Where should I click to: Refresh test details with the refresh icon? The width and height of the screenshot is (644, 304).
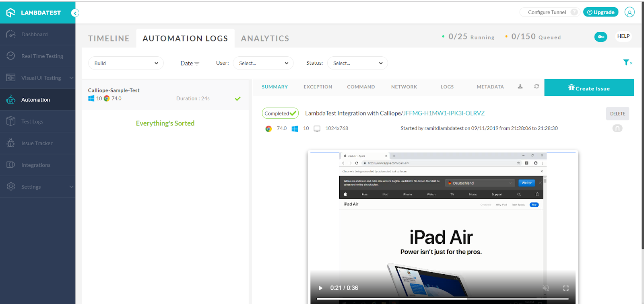tap(537, 86)
